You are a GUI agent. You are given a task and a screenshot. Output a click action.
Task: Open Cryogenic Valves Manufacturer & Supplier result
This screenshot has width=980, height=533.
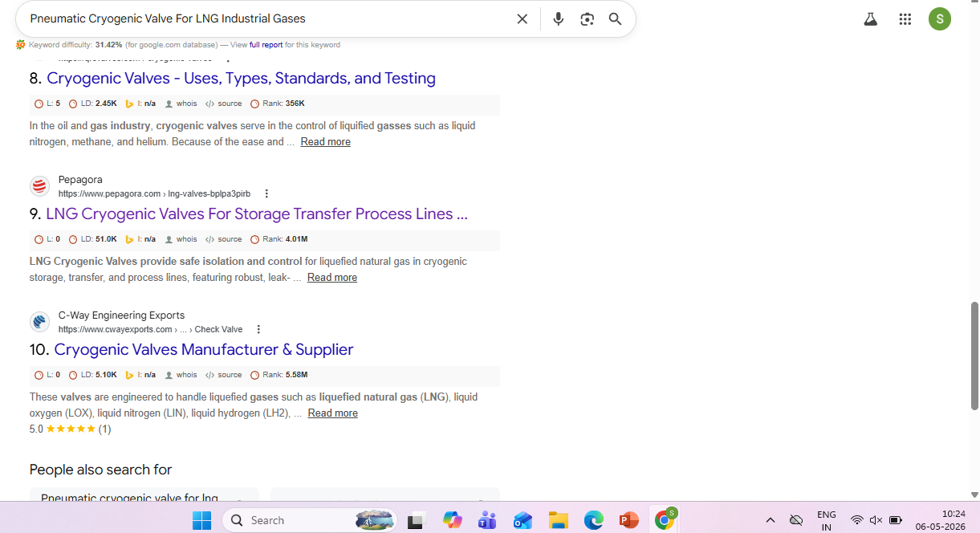click(204, 349)
